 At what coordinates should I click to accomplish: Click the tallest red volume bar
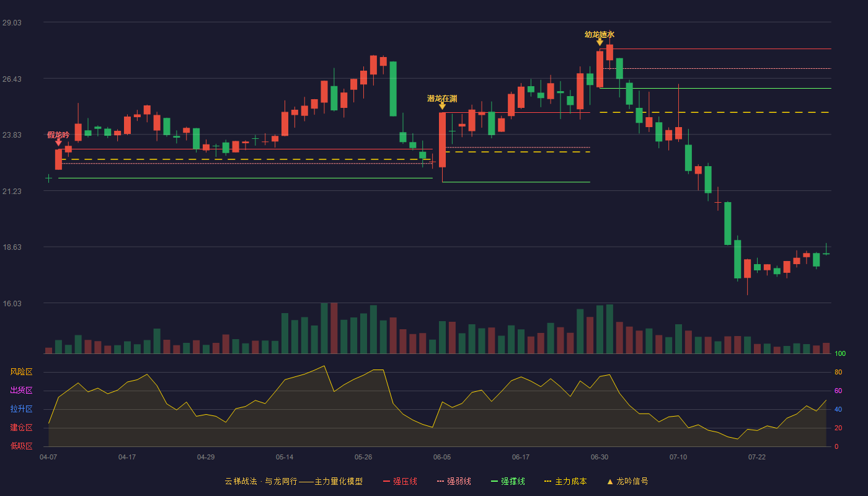pos(334,329)
